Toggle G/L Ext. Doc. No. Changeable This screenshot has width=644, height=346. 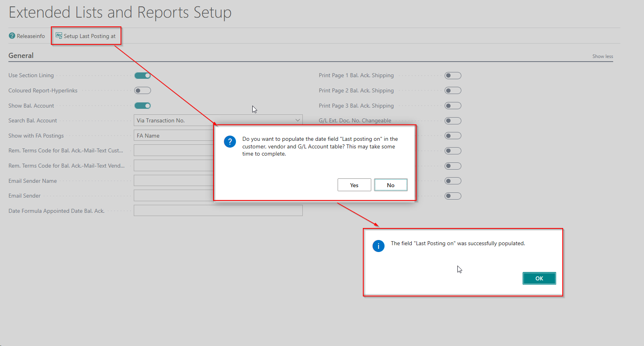(x=453, y=121)
